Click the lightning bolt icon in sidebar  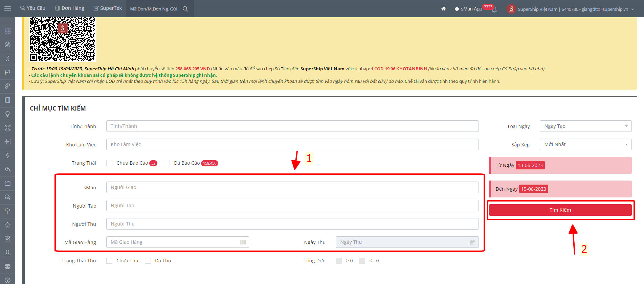click(7, 156)
